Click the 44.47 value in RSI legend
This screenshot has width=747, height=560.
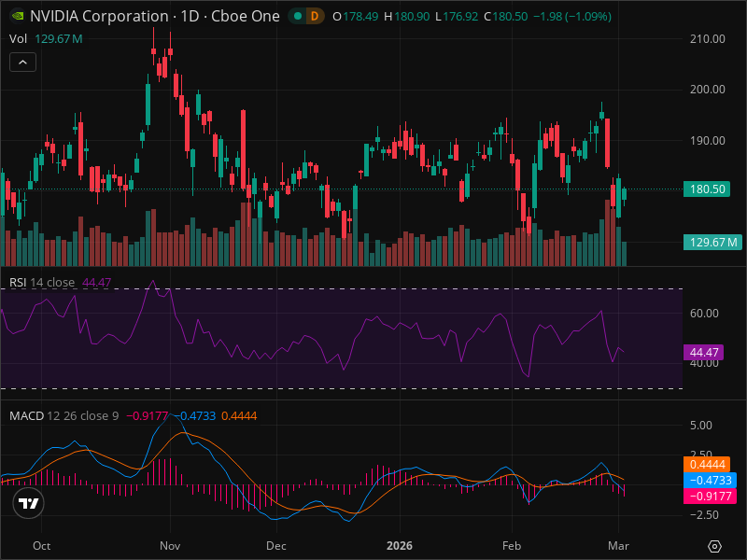coord(96,283)
